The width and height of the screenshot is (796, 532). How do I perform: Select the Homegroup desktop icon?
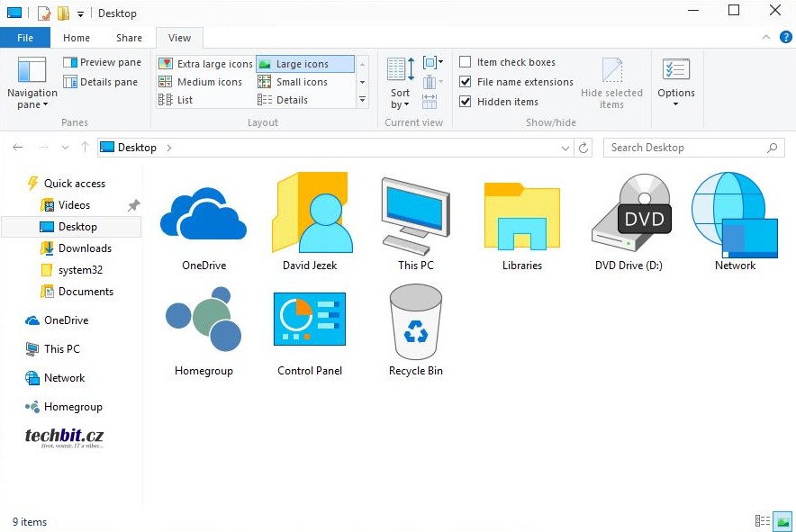pyautogui.click(x=204, y=320)
